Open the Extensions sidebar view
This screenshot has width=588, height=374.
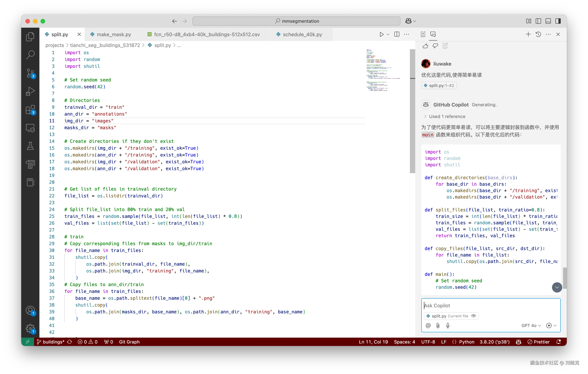(30, 110)
